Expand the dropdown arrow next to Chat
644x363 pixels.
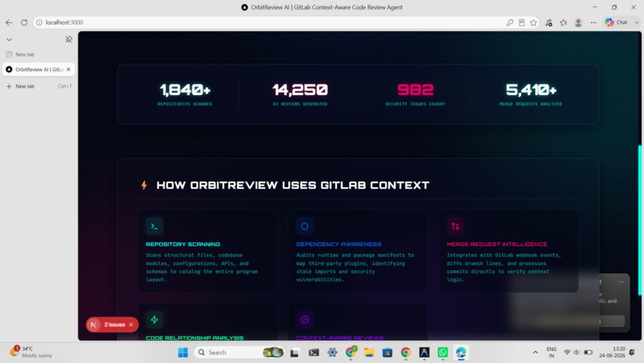637,22
